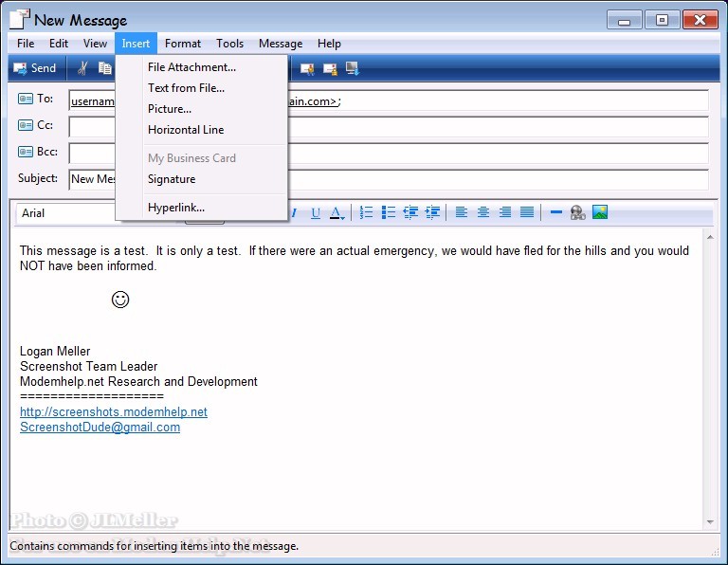Open the Arial font name dropdown

tap(66, 213)
